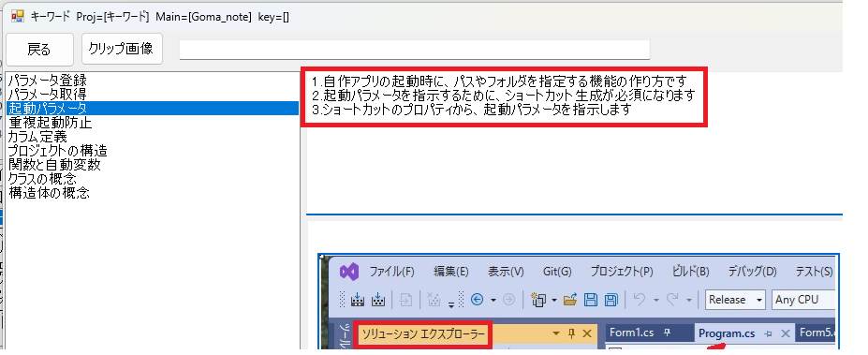Click the Undo arrow icon
This screenshot has width=868, height=355.
coord(640,300)
